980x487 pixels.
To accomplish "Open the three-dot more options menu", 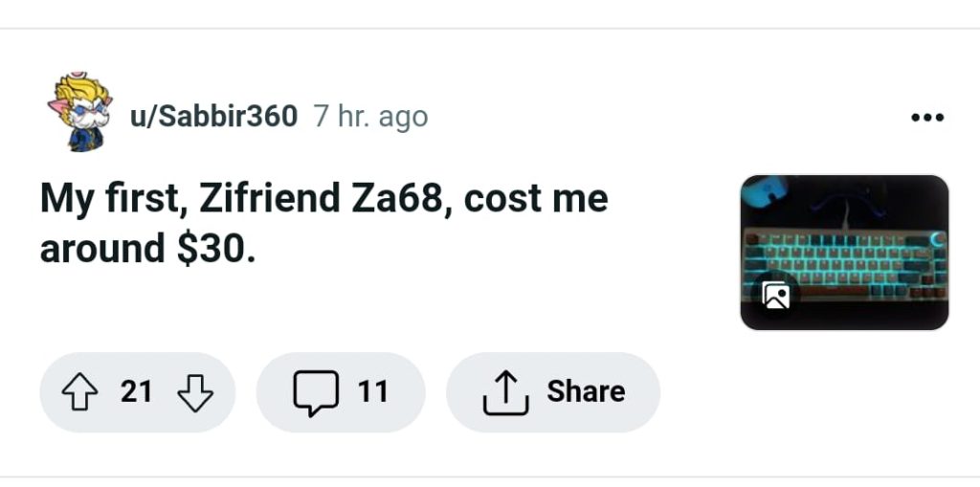I will click(926, 118).
